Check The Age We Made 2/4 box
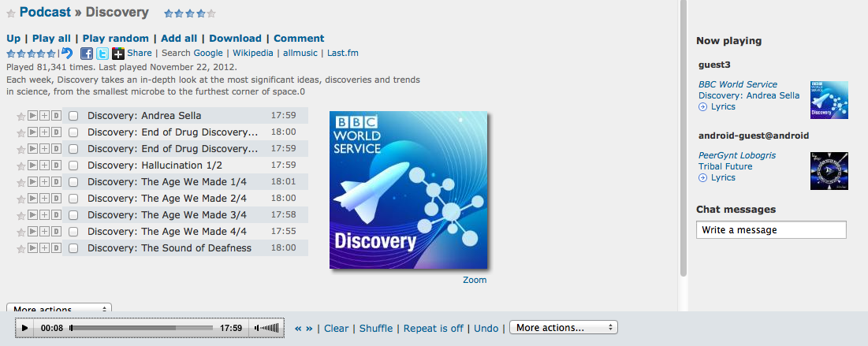 tap(73, 199)
